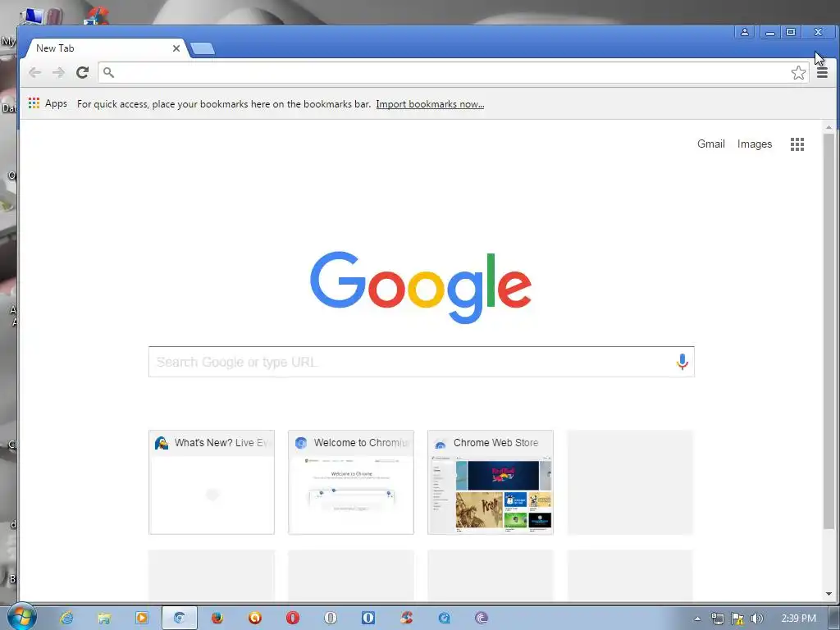Open Windows Media Player from the taskbar
Screen dimensions: 840x630
(141, 618)
